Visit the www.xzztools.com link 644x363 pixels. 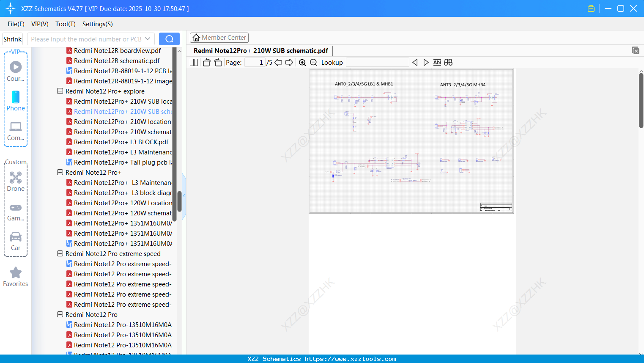[x=350, y=359]
